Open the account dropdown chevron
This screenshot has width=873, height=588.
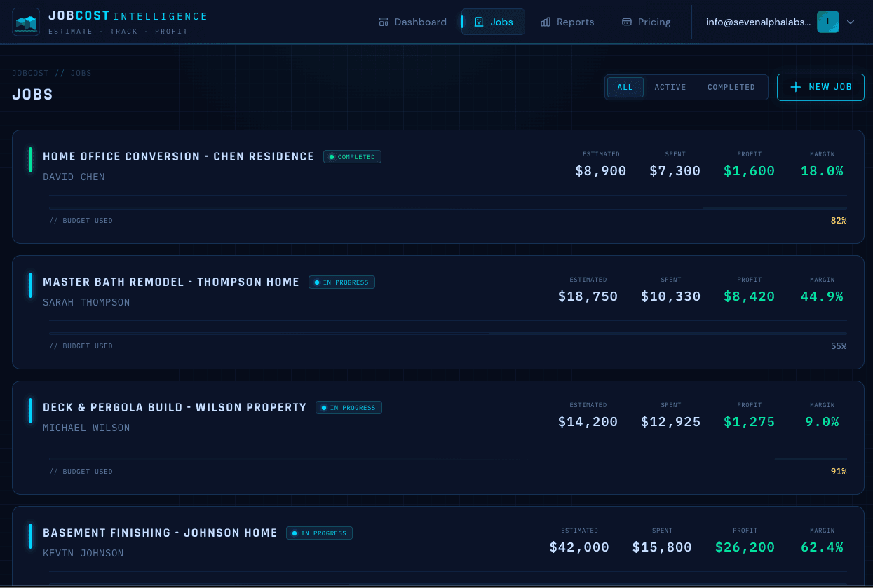point(850,22)
